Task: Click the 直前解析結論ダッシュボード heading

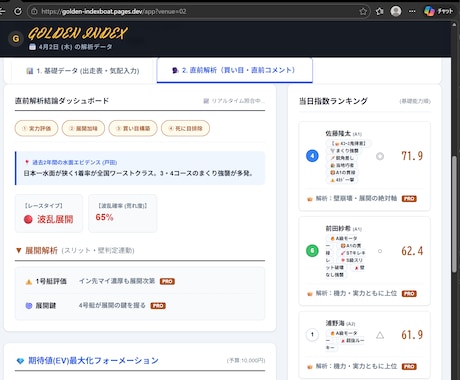Action: pyautogui.click(x=62, y=101)
